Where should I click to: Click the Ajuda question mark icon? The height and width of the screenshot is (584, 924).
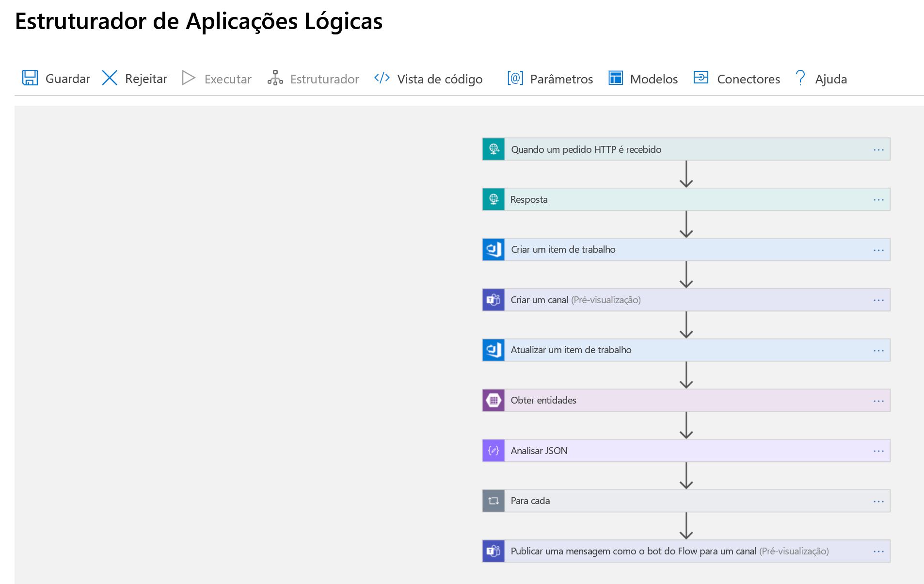800,78
